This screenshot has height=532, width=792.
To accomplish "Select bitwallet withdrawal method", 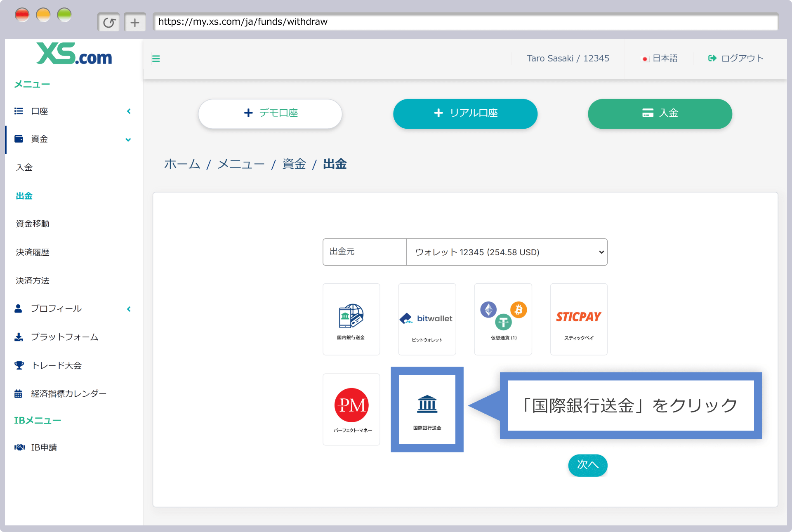I will pos(427,319).
